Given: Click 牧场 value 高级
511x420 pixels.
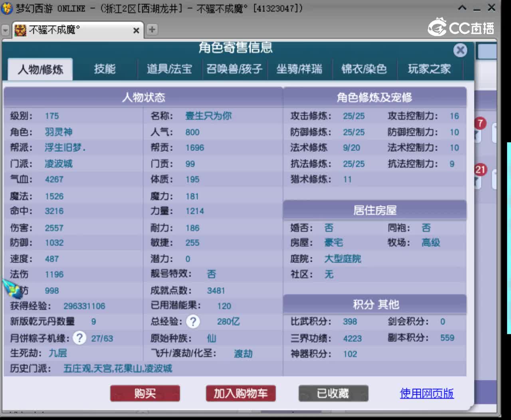Looking at the screenshot, I should click(431, 243).
